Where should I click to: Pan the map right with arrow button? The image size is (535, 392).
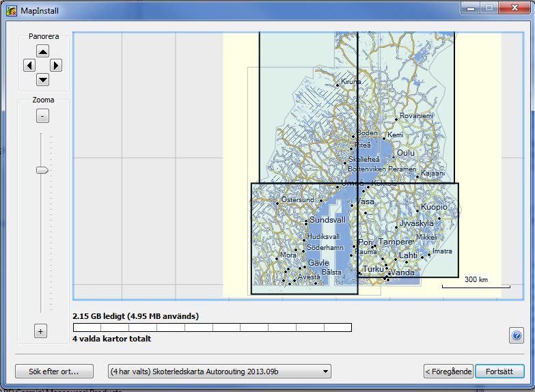click(x=56, y=66)
